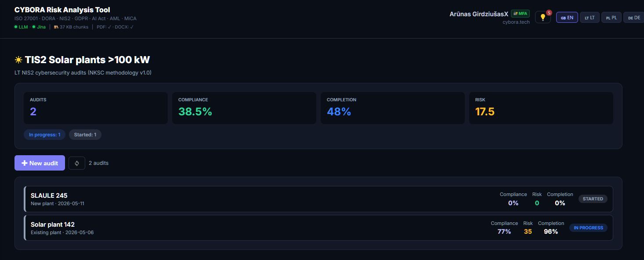Click the MFA badge next to username

click(x=521, y=14)
